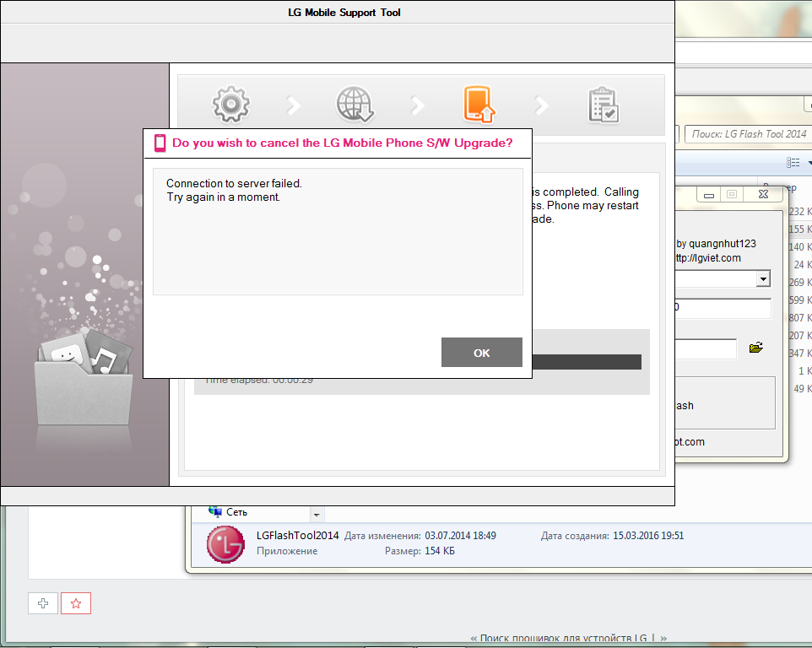Open the yellow folder browse icon
812x648 pixels.
click(x=755, y=348)
